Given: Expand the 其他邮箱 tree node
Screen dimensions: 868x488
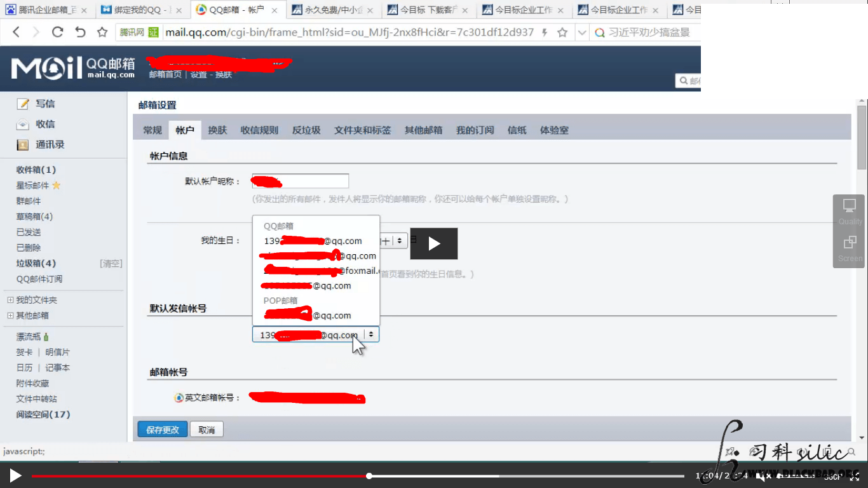Looking at the screenshot, I should coord(10,316).
